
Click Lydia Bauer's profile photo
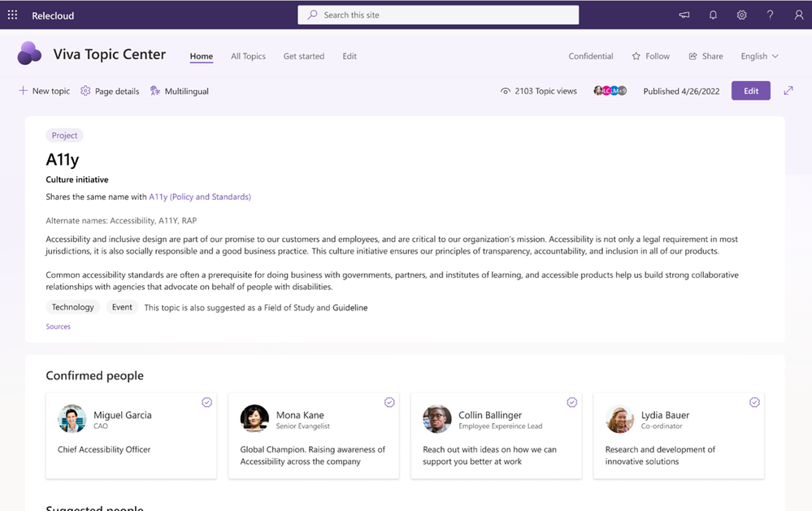(619, 418)
